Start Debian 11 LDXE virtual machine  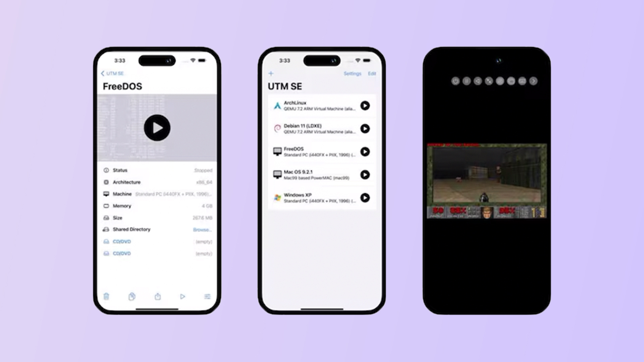click(365, 129)
